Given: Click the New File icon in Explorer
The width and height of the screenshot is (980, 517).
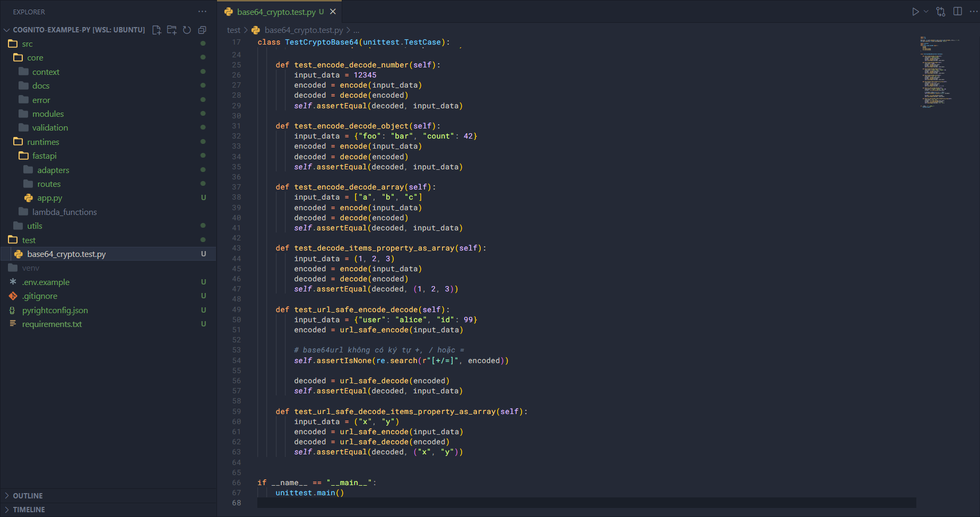Looking at the screenshot, I should [x=157, y=30].
